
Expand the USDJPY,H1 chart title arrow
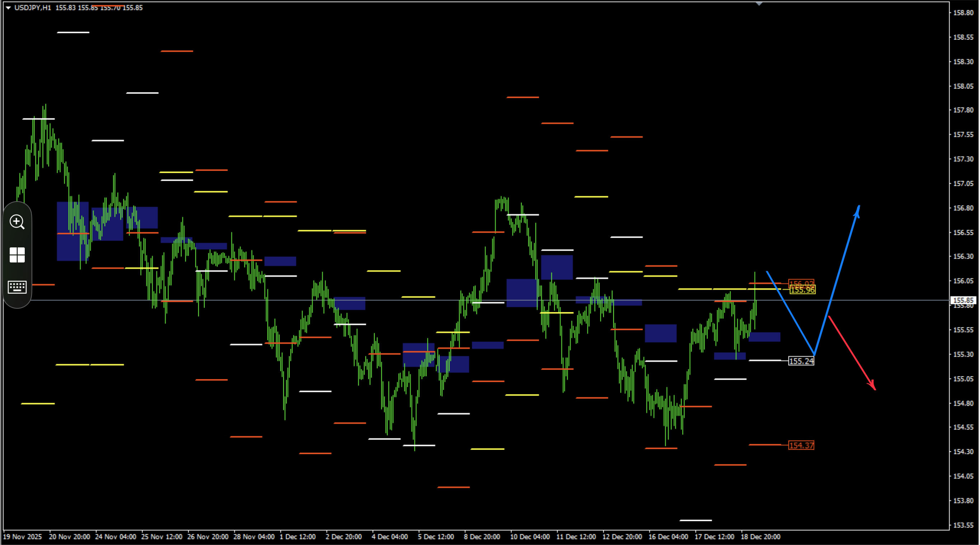pos(8,8)
